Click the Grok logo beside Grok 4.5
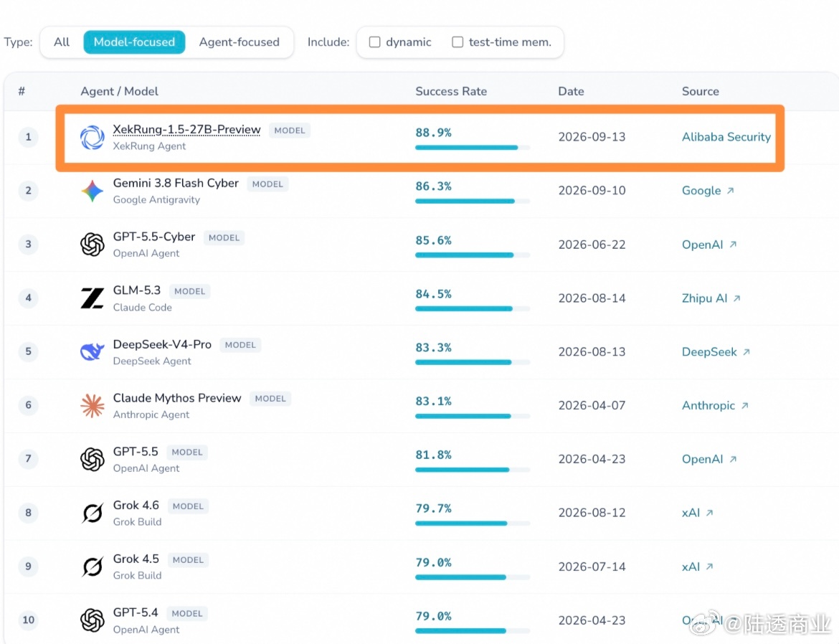This screenshot has height=644, width=839. click(92, 567)
